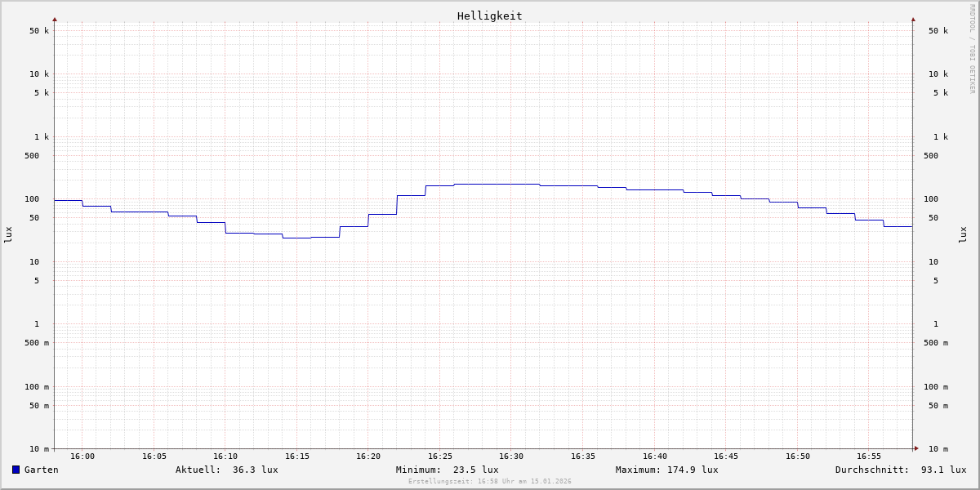Click the Erstellungszeit timestamp footer text

coord(490,482)
